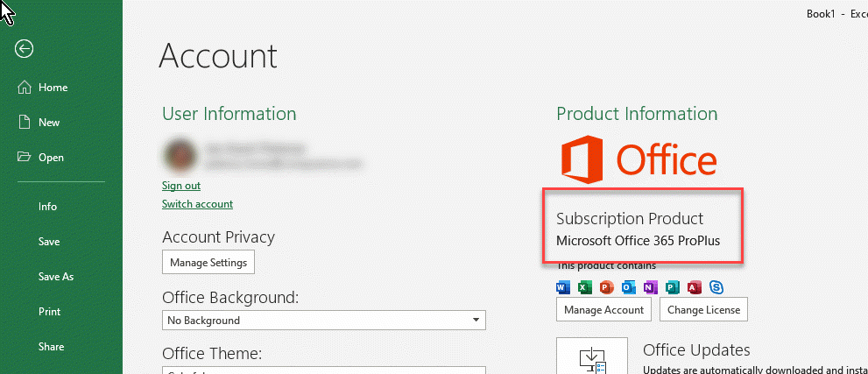The width and height of the screenshot is (868, 374).
Task: Click the User Information heading
Action: click(229, 114)
